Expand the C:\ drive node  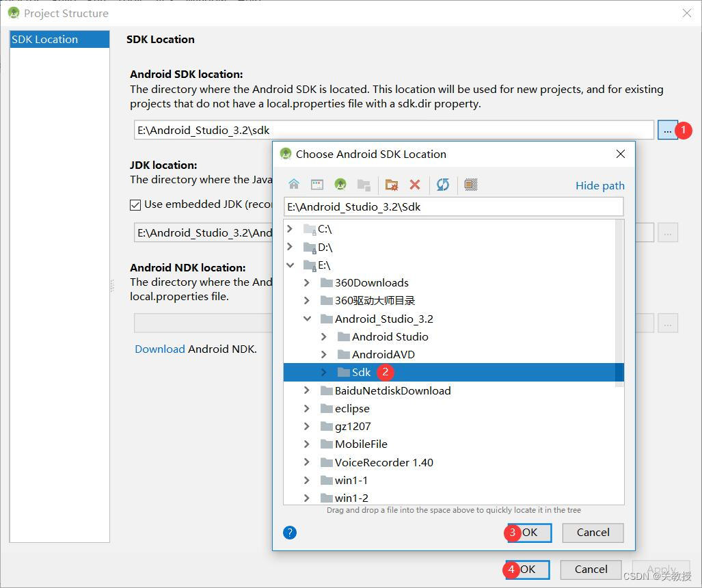290,229
